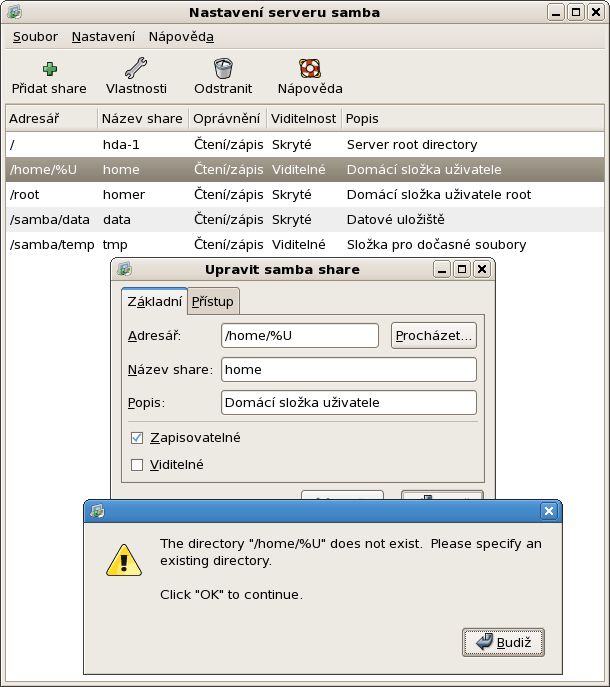The image size is (610, 687).
Task: Select the /samba/temp tmp share row
Action: [x=305, y=244]
